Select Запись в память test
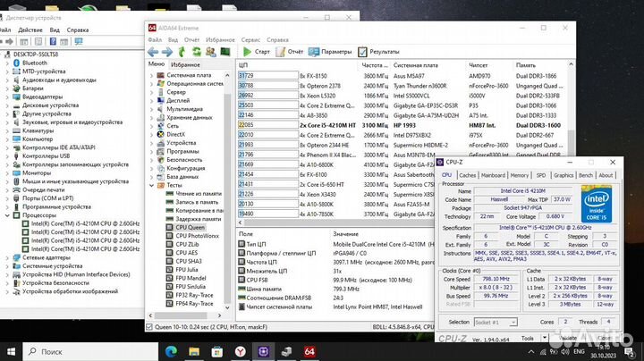The image size is (644, 361). [x=197, y=202]
